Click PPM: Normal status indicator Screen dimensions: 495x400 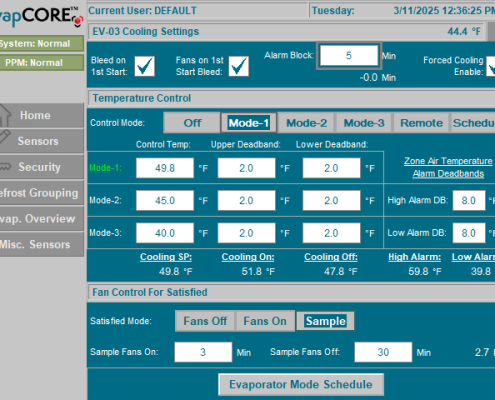tap(42, 62)
